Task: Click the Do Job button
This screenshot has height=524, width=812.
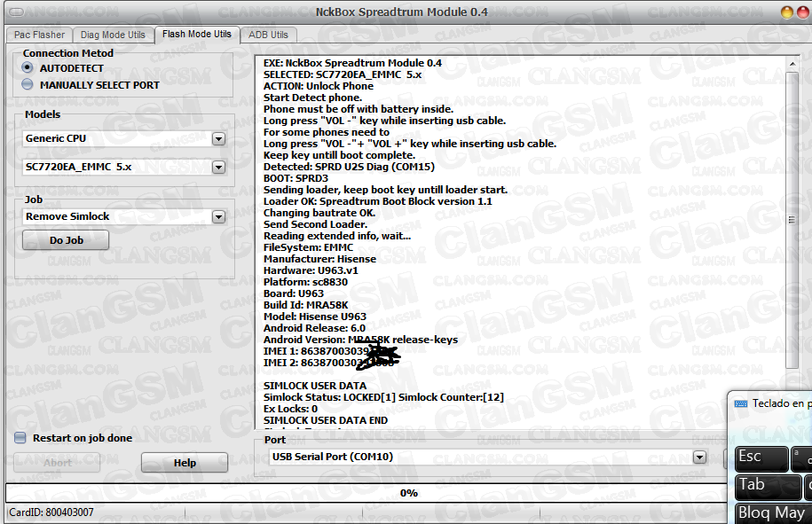Action: (66, 240)
